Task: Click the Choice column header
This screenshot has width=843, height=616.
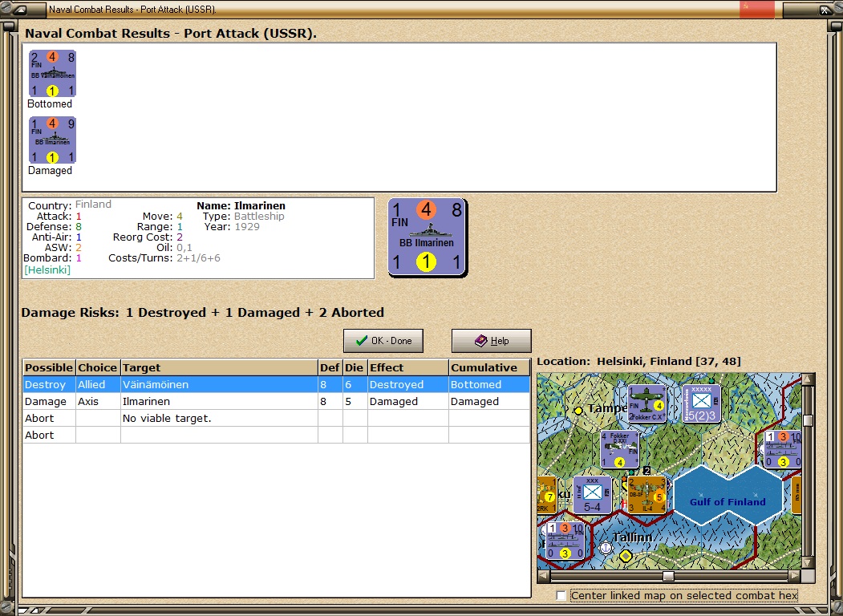Action: coord(98,367)
